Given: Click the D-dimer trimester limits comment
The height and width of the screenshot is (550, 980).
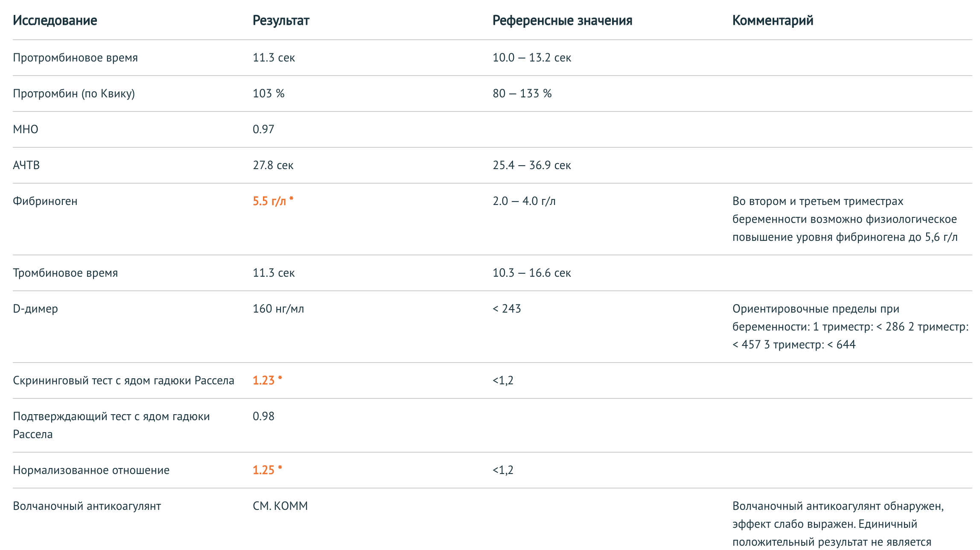Looking at the screenshot, I should pos(850,327).
